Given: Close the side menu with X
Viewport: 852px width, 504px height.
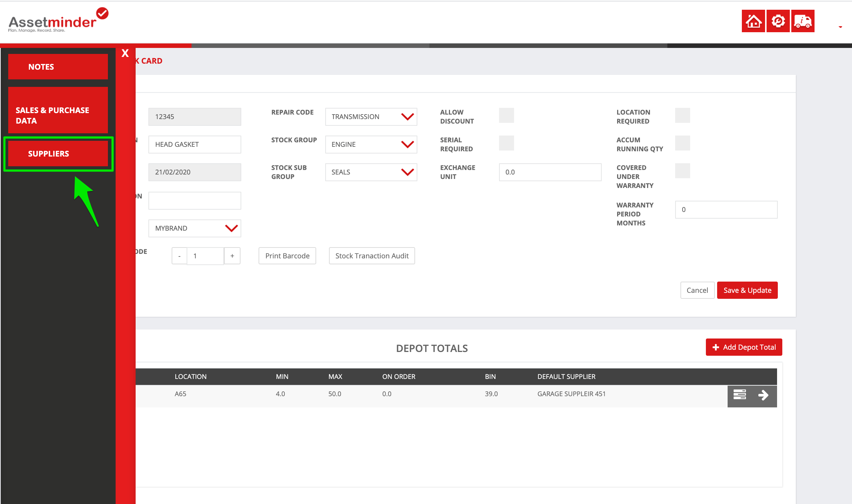Looking at the screenshot, I should coord(125,53).
